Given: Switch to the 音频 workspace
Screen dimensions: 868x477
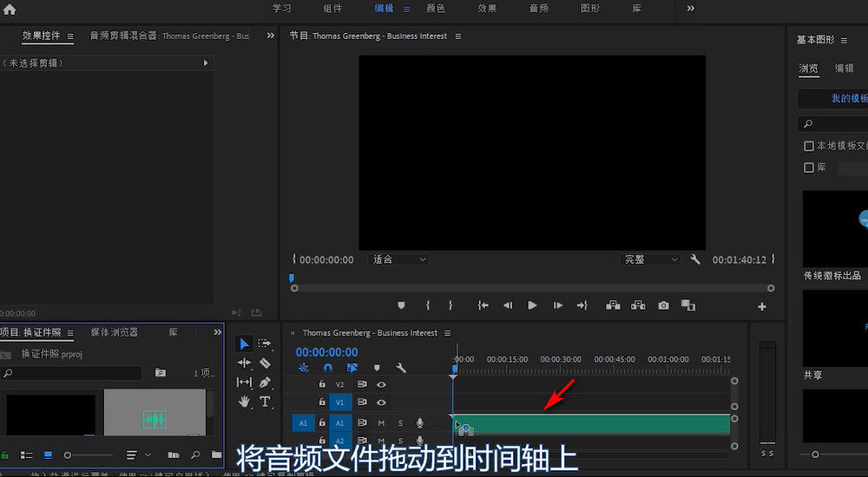Looking at the screenshot, I should [539, 9].
